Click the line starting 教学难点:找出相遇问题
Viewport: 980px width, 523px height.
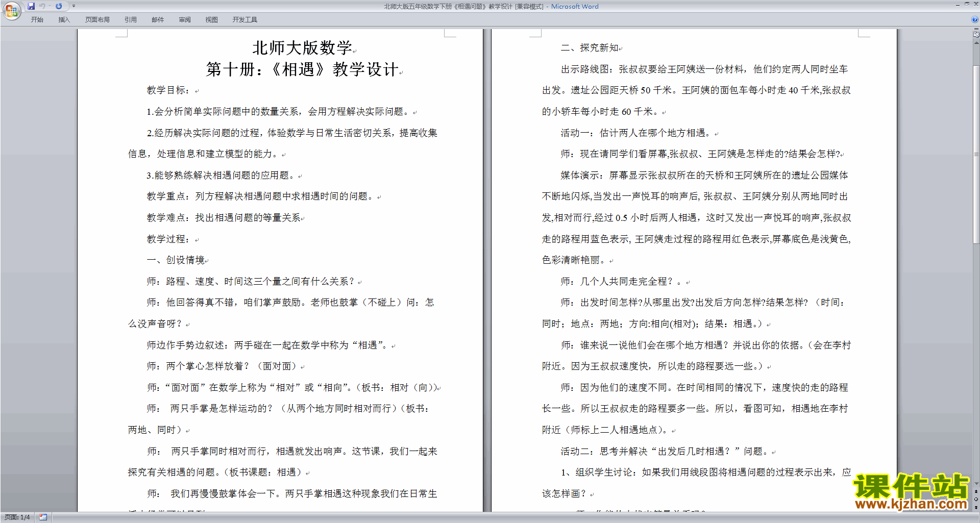pyautogui.click(x=224, y=218)
